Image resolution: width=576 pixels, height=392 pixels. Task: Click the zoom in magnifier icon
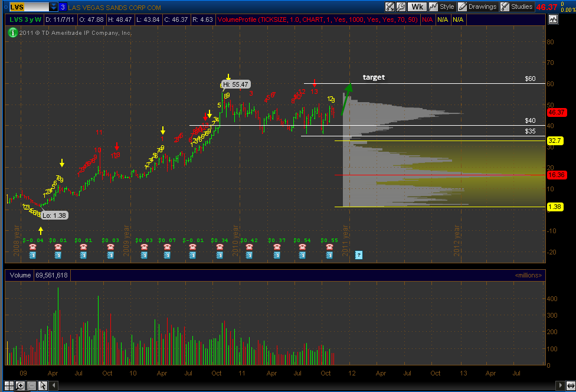[x=20, y=386]
